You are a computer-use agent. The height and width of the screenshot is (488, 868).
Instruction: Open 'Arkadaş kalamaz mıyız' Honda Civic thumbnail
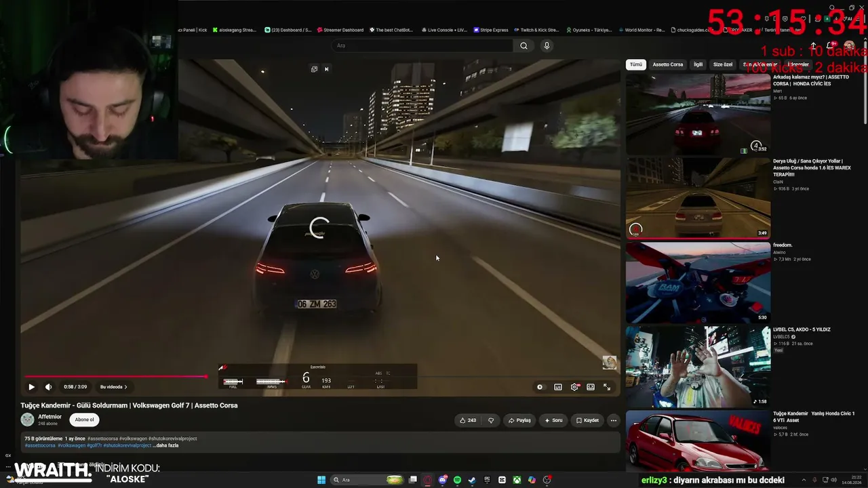(698, 114)
